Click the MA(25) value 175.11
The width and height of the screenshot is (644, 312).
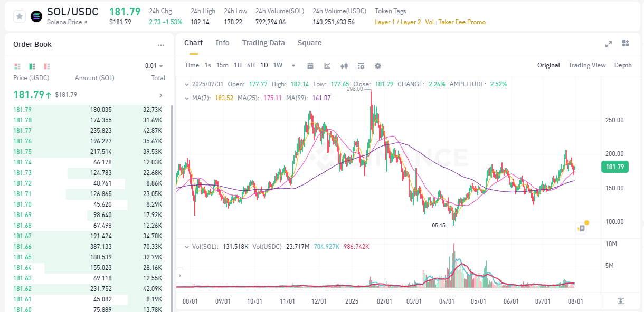(272, 98)
